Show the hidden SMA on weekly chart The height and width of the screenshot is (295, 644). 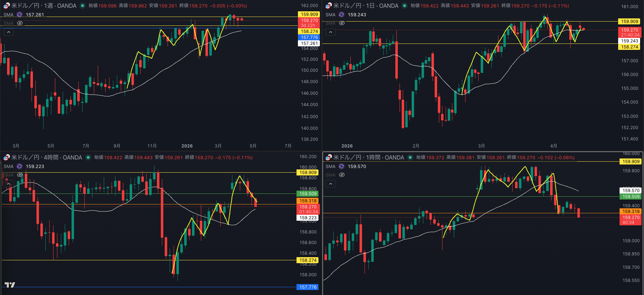(x=20, y=23)
